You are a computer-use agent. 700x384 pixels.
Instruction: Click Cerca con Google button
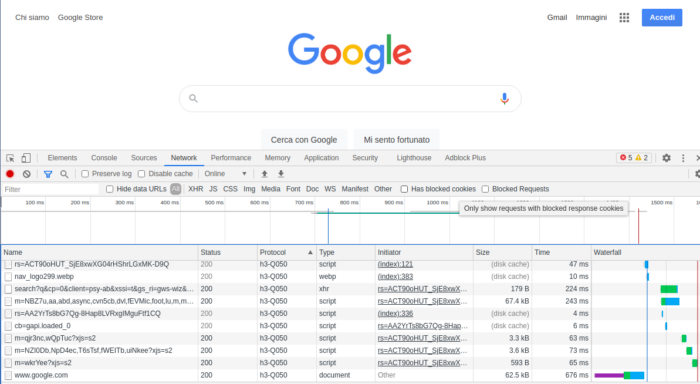pos(304,140)
